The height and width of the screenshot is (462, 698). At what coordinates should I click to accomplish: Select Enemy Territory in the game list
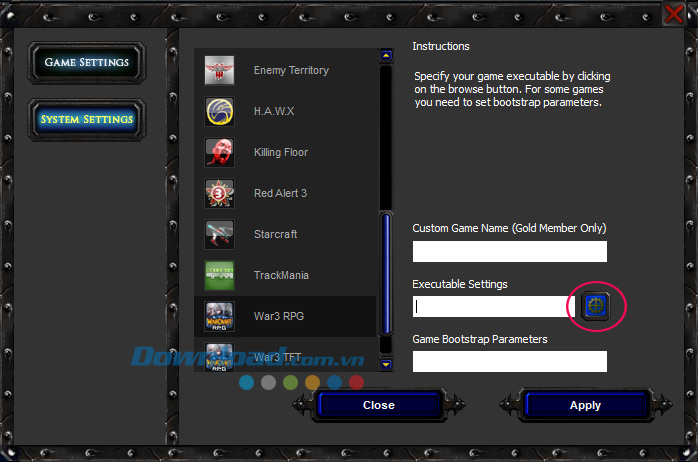pyautogui.click(x=285, y=70)
